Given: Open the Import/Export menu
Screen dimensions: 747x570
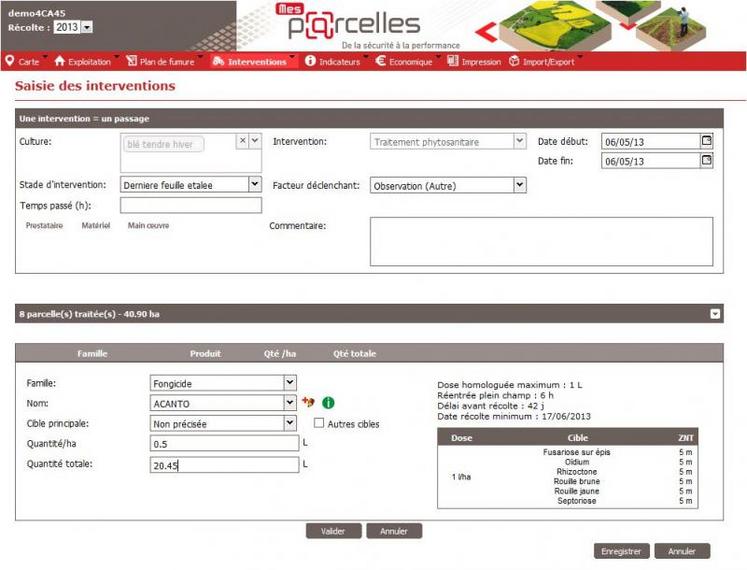Looking at the screenshot, I should click(x=542, y=62).
